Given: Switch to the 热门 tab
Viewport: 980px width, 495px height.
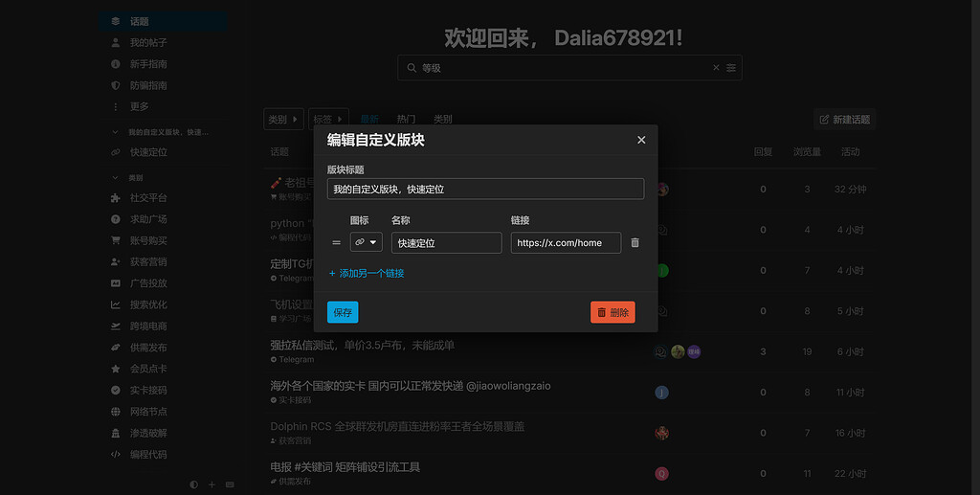Looking at the screenshot, I should (x=406, y=119).
